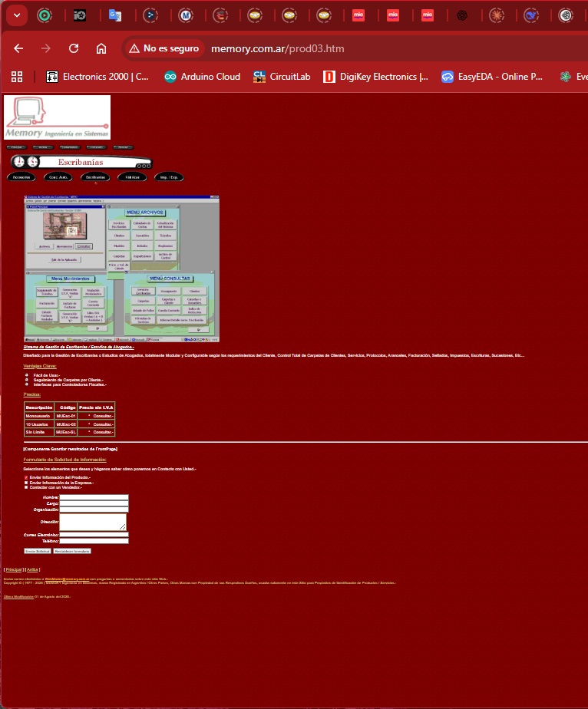Open the EasyEDA bookmark
The width and height of the screenshot is (588, 709).
[x=492, y=77]
